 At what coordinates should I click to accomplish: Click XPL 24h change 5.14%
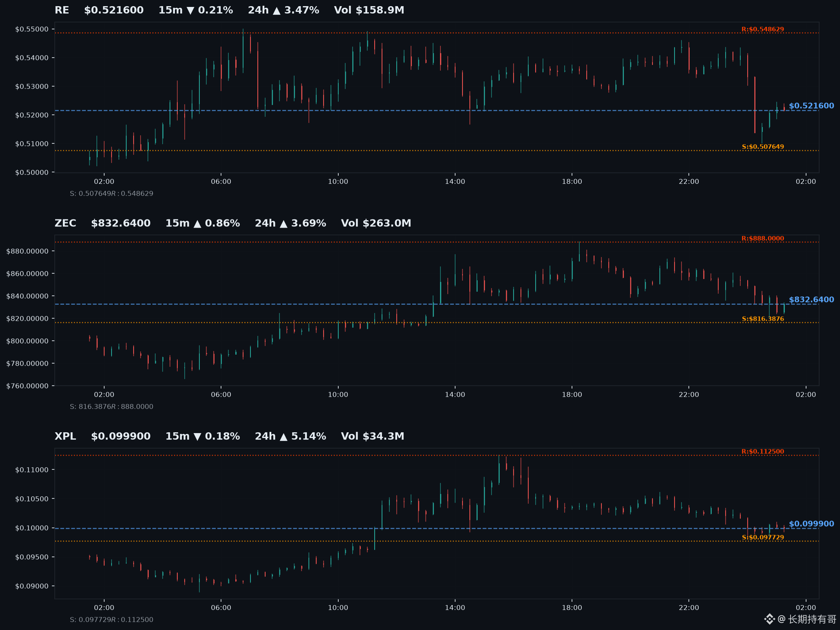(290, 436)
